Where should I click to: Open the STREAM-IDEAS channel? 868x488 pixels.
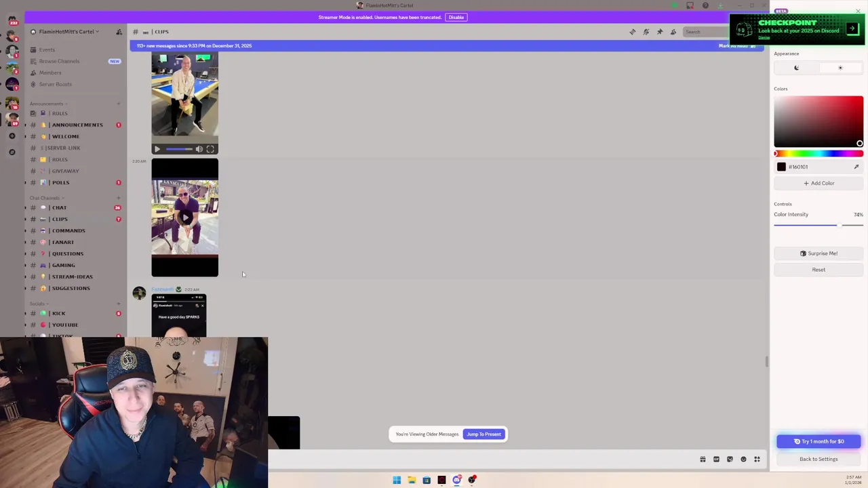[x=75, y=277]
